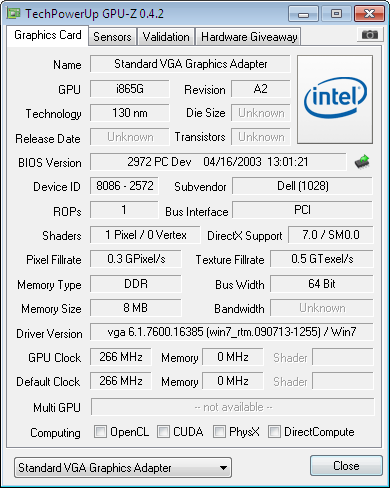Click the Die Size Unknown field
This screenshot has width=390, height=488.
coord(261,113)
